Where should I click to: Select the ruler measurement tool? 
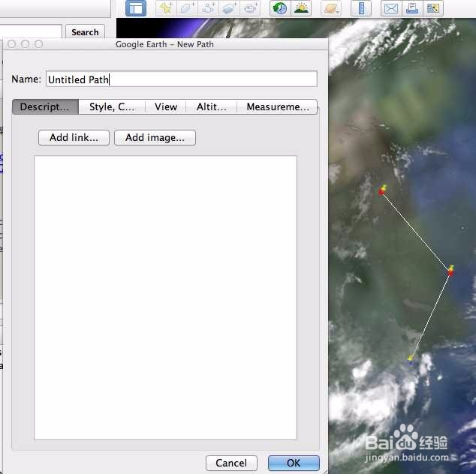tap(361, 8)
